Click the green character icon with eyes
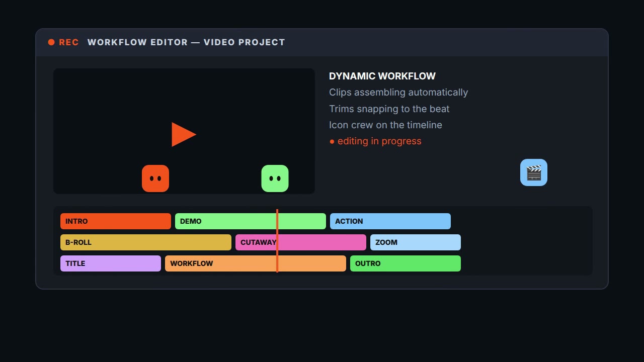This screenshot has width=644, height=362. [275, 178]
